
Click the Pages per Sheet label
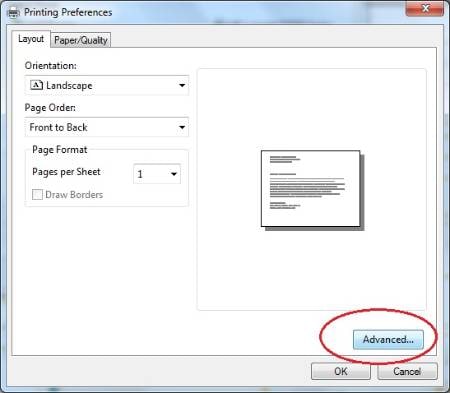pyautogui.click(x=66, y=172)
